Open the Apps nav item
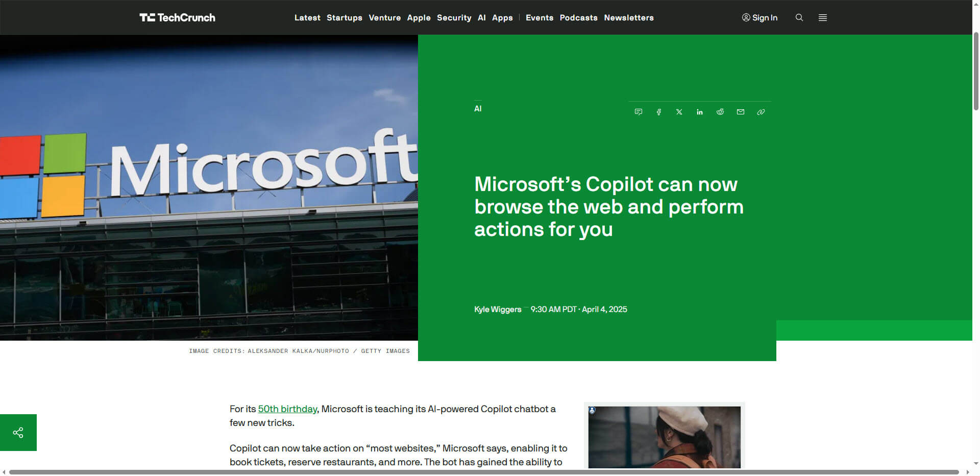Viewport: 980px width, 476px height. 502,17
